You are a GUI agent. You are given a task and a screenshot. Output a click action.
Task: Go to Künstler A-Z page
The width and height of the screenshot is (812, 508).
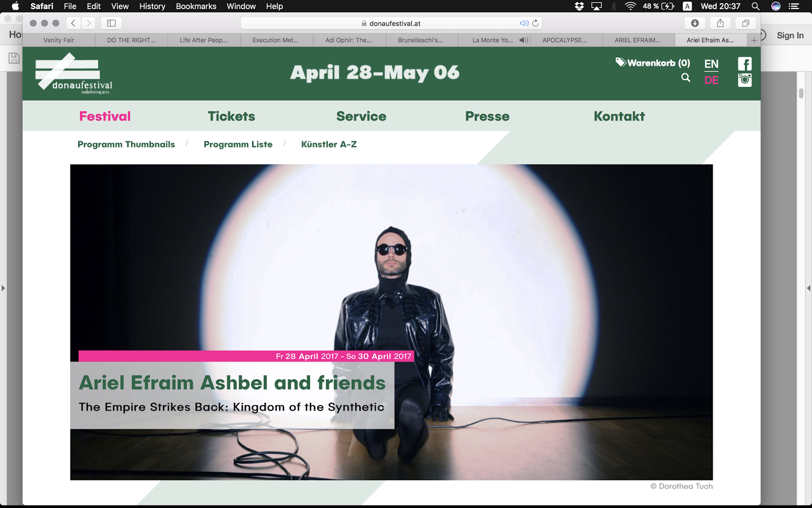pyautogui.click(x=329, y=144)
